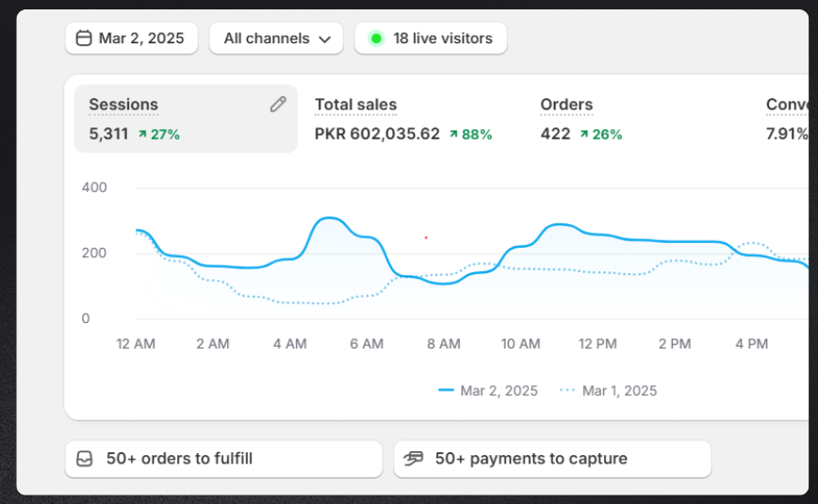This screenshot has height=504, width=818.
Task: Click the green arrow next to 27% sessions
Action: [142, 134]
